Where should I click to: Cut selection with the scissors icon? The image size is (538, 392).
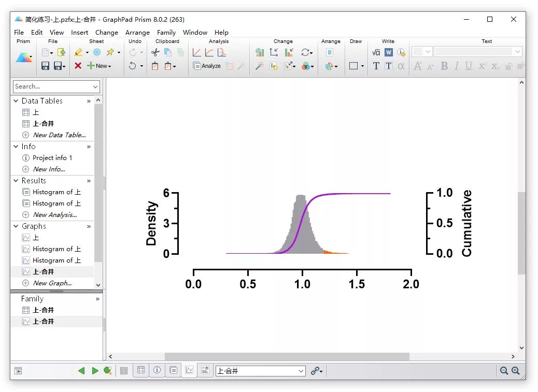point(155,52)
